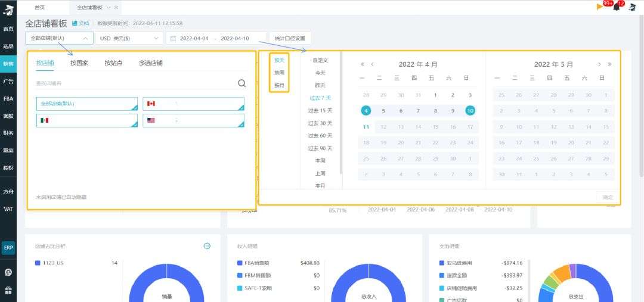Open the user avatar icon in top bar
Screen dimensions: 644x302
633,7
